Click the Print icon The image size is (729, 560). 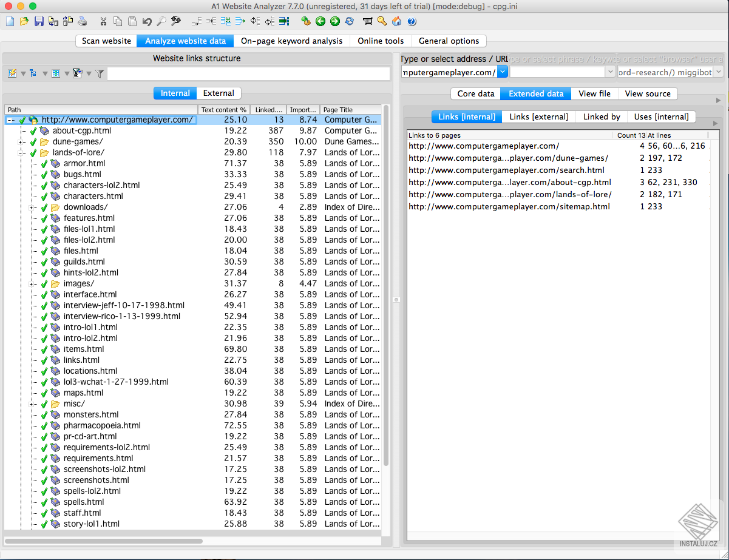[82, 21]
